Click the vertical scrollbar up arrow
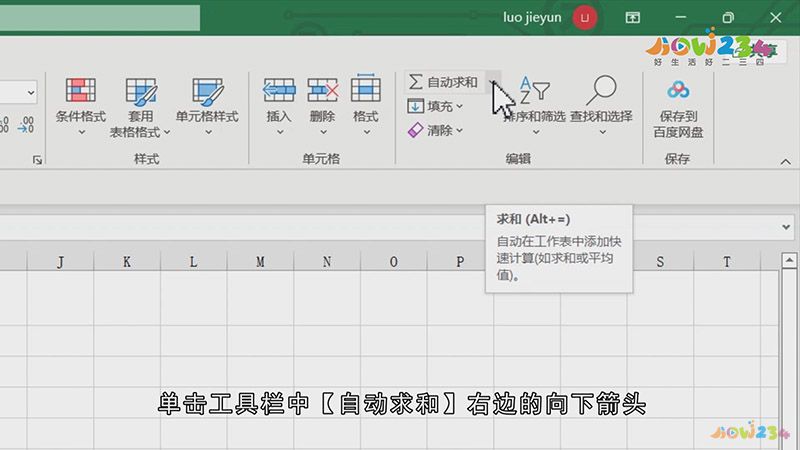The width and height of the screenshot is (800, 450). (789, 261)
